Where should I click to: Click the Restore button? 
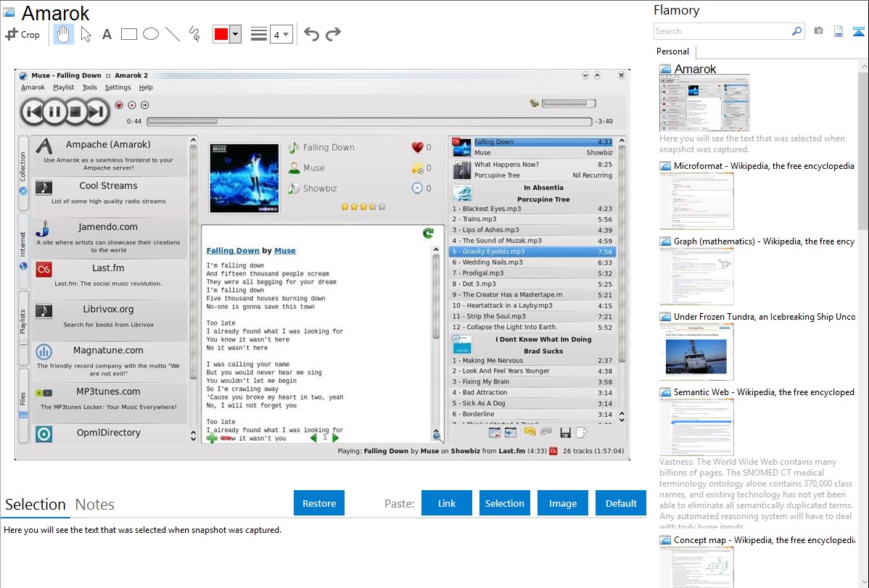coord(319,503)
